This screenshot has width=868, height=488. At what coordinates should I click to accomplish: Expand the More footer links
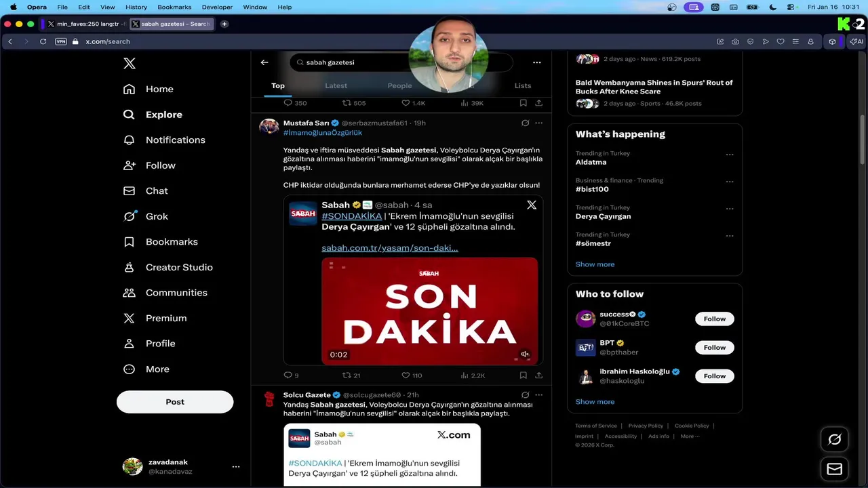point(690,436)
